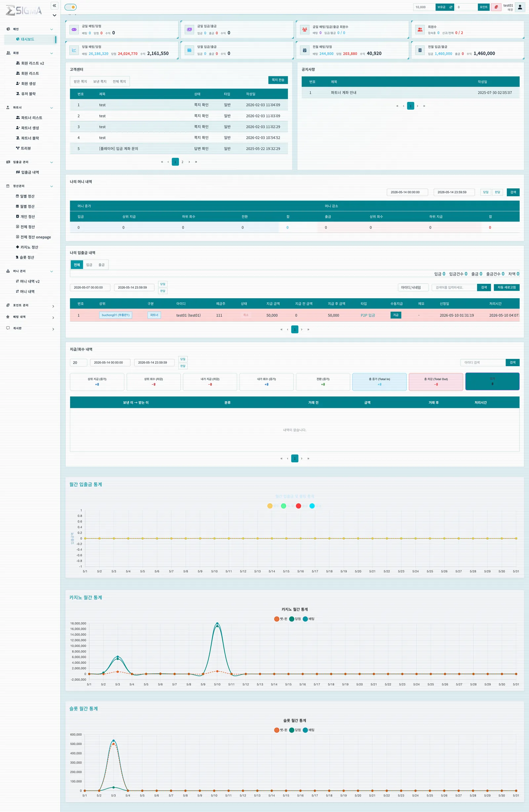The width and height of the screenshot is (529, 812).
Task: Switch to 전체 쪽지 tab
Action: [119, 82]
